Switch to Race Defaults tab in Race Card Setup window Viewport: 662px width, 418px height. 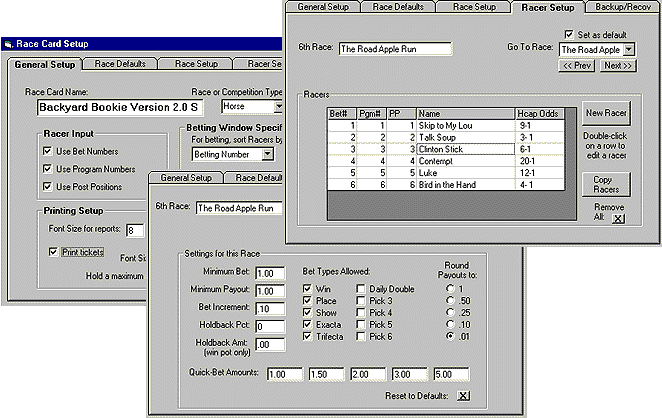[x=120, y=64]
